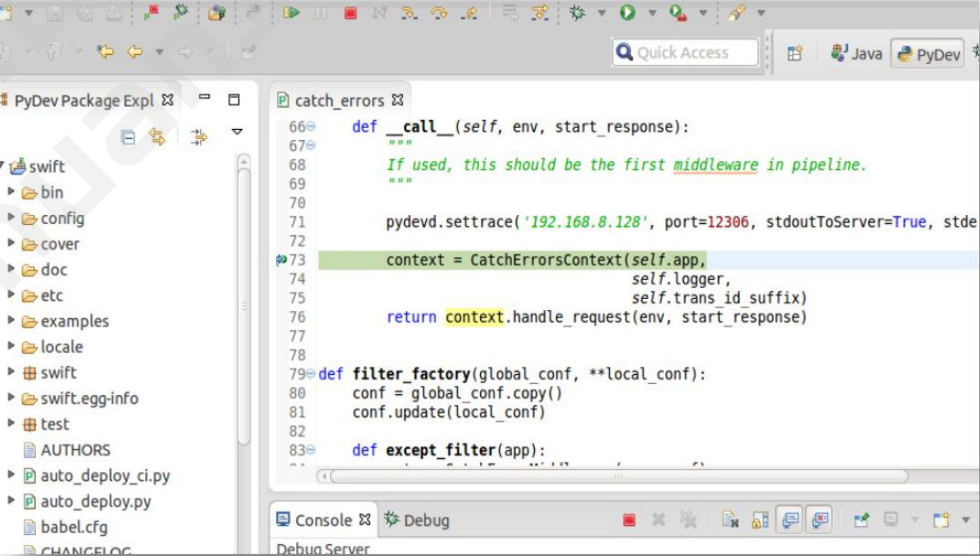Collapse filter_factory fold at line 79
The image size is (980, 556).
(311, 374)
